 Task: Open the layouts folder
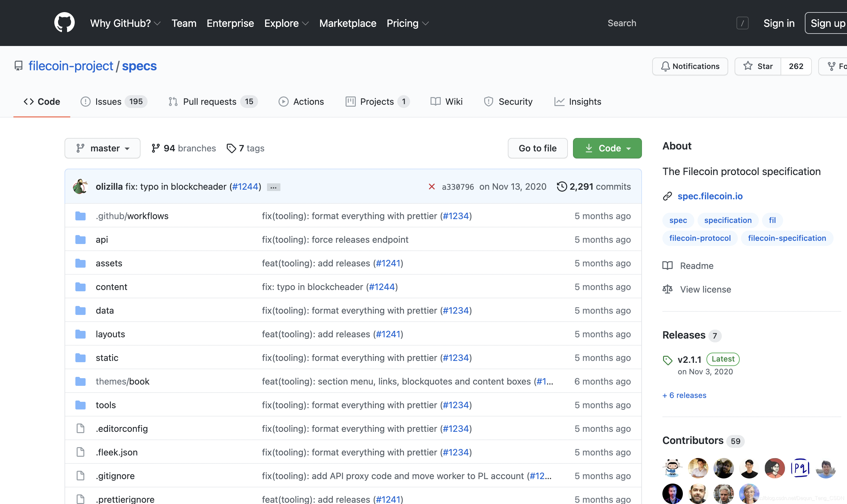pos(111,334)
